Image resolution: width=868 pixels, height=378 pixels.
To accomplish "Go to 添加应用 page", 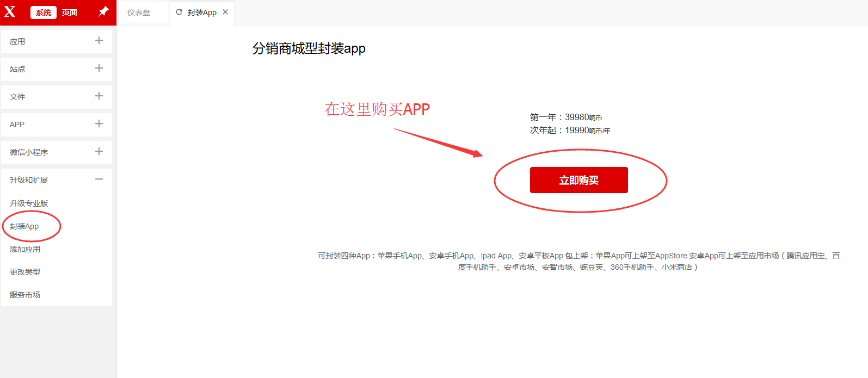I will (x=25, y=249).
